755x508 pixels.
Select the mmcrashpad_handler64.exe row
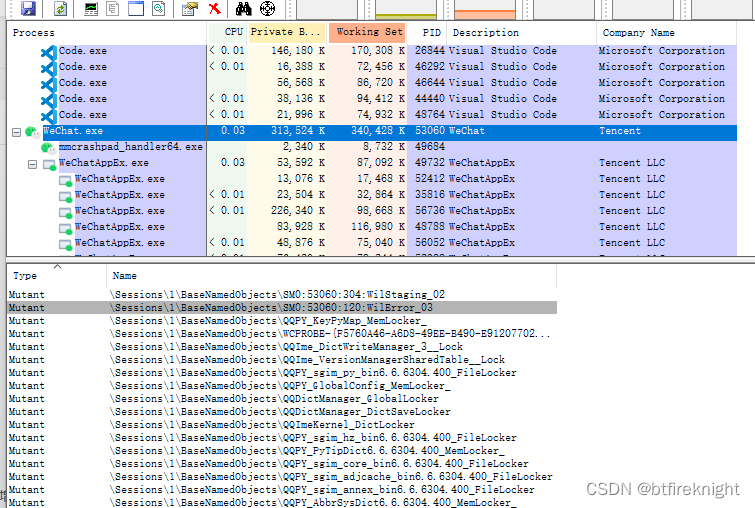coord(372,147)
